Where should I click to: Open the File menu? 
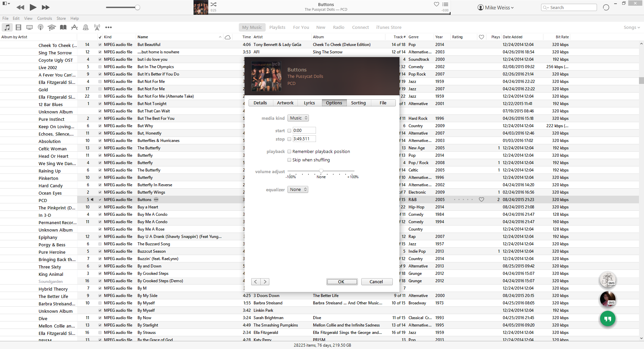(x=5, y=18)
